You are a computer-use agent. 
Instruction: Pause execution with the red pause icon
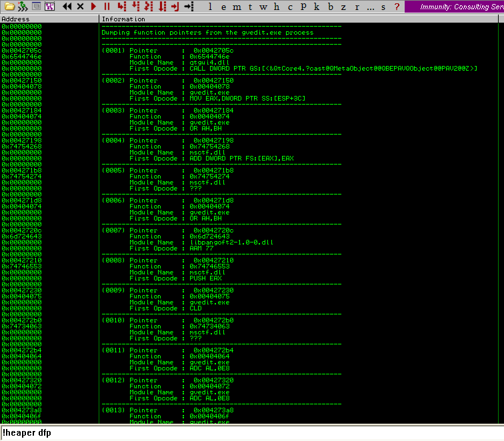point(107,6)
